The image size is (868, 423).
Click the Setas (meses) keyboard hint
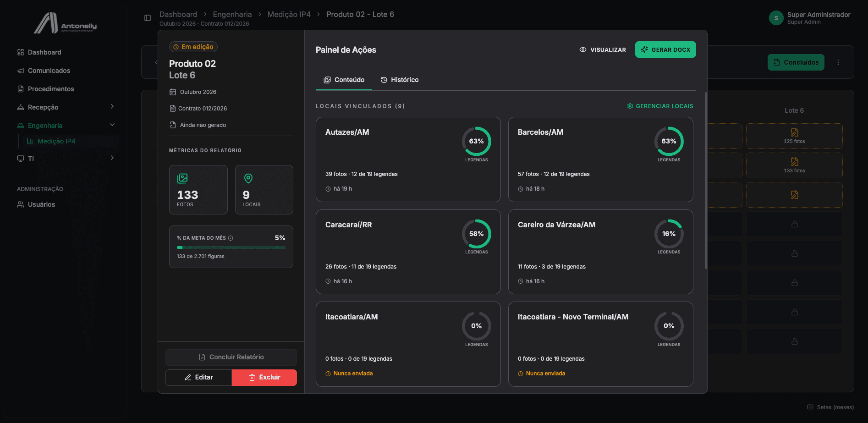pyautogui.click(x=830, y=407)
